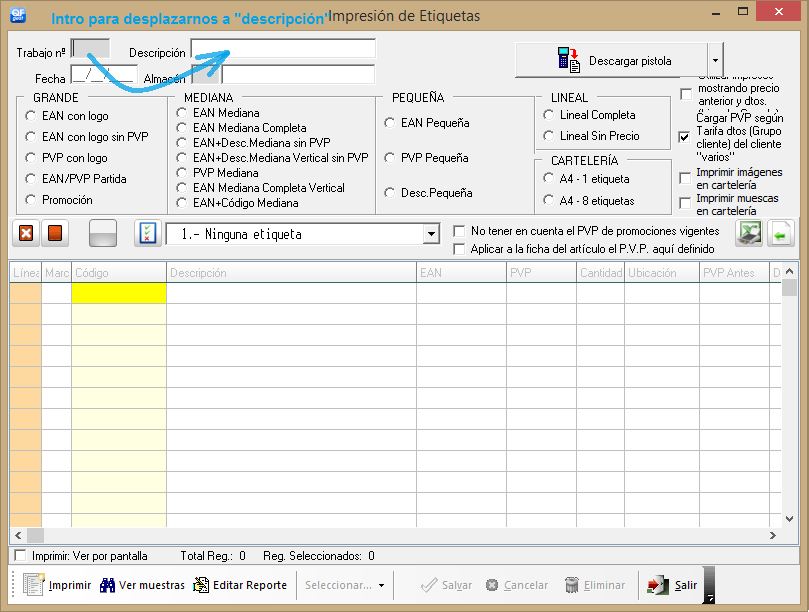Click the red X cancel icon button

(26, 233)
